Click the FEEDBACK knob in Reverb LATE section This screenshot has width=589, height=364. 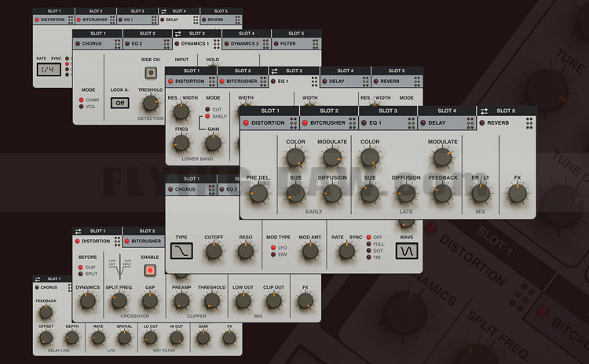coord(443,194)
